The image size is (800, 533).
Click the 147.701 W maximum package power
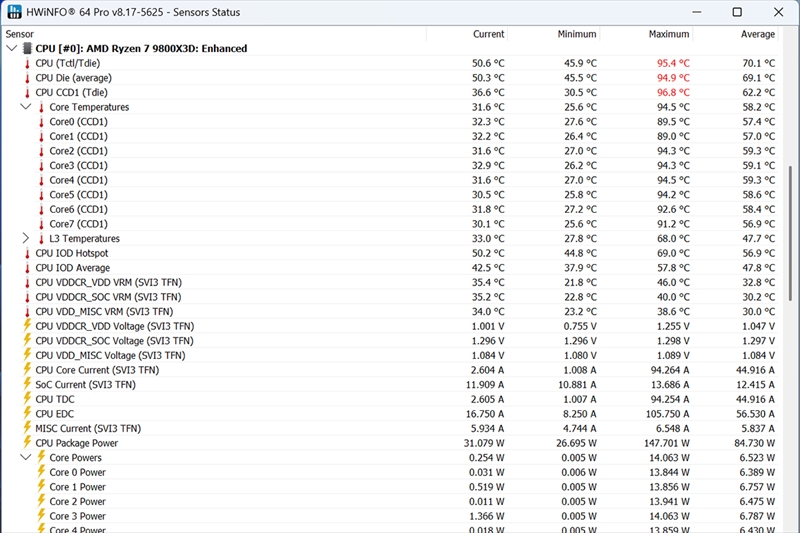(666, 443)
